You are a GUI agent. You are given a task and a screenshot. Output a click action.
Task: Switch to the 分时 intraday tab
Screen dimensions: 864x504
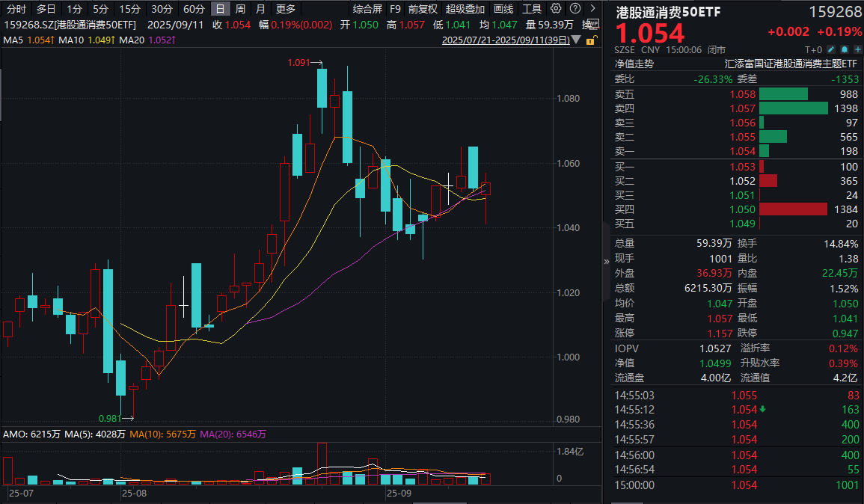pos(16,9)
